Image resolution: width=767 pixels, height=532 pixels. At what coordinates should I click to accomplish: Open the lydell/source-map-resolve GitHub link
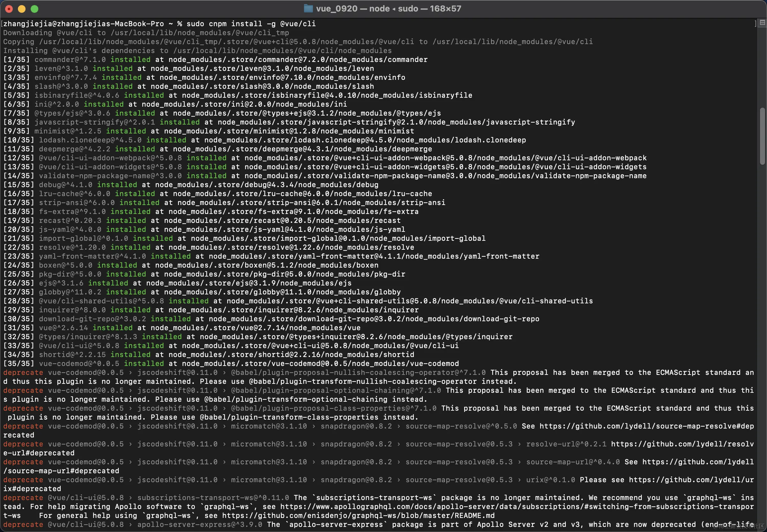tap(646, 426)
